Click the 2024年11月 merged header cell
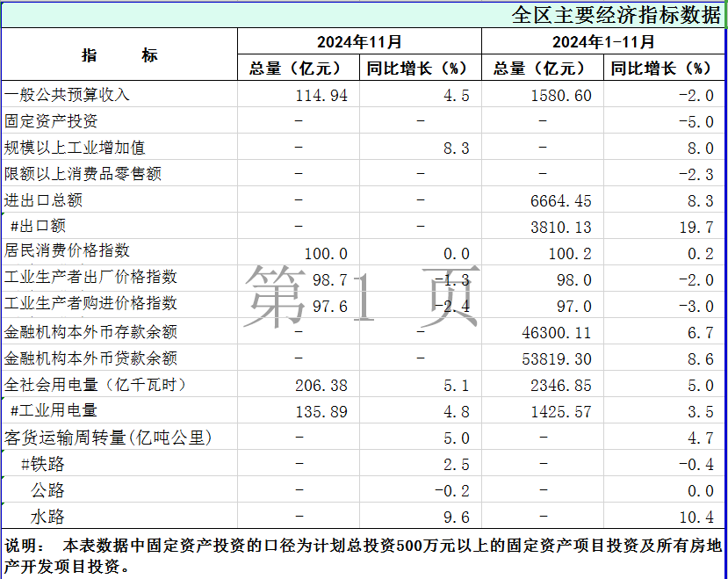This screenshot has height=579, width=728. (x=359, y=41)
